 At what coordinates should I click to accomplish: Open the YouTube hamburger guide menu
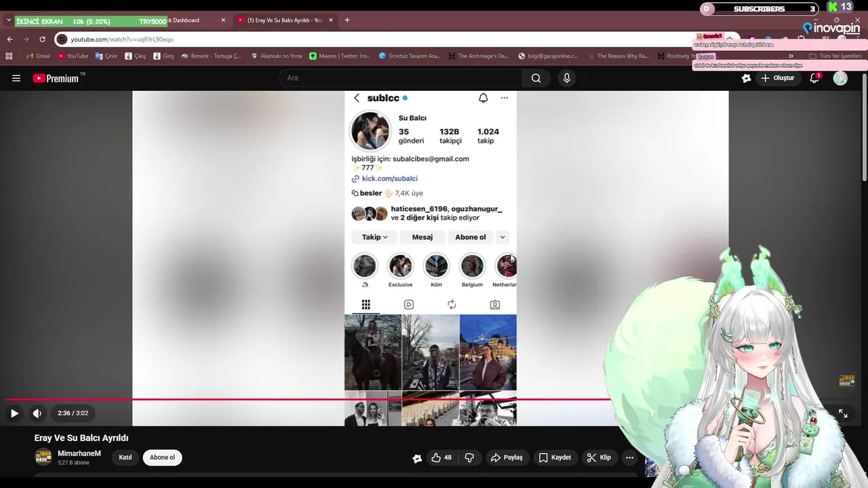[16, 78]
